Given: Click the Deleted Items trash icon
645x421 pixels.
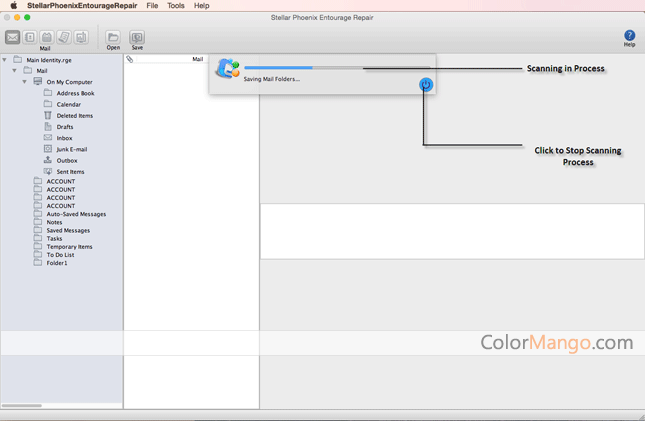Looking at the screenshot, I should pyautogui.click(x=48, y=115).
